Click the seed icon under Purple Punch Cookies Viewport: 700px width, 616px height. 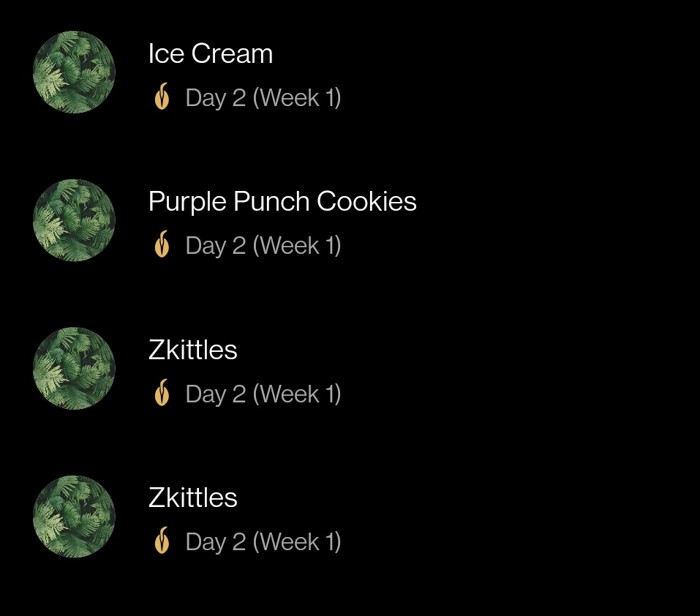[162, 244]
